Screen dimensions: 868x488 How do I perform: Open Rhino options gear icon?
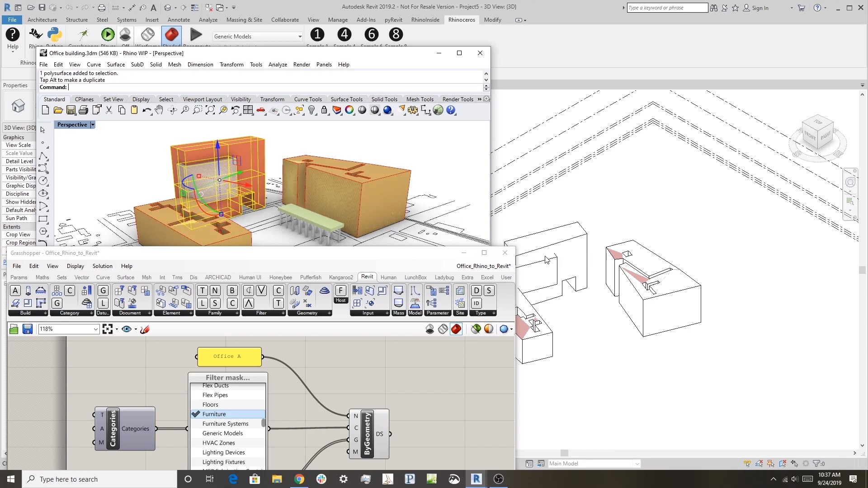pyautogui.click(x=413, y=110)
